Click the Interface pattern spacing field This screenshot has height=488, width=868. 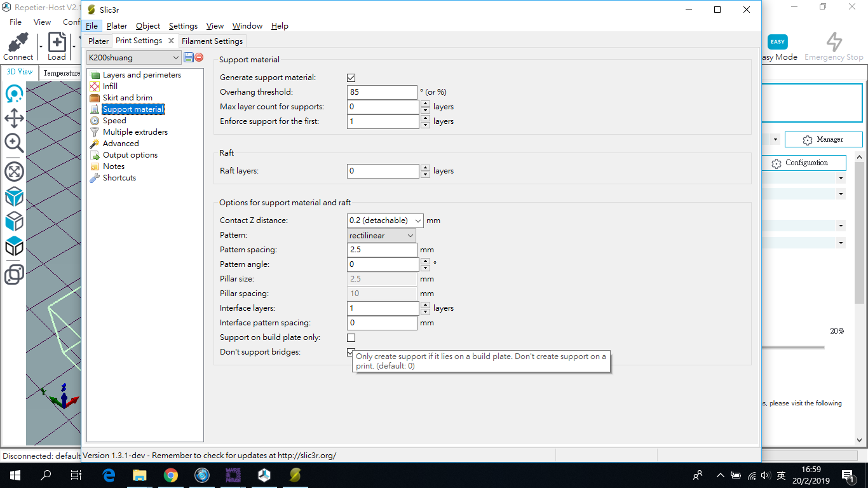pyautogui.click(x=382, y=323)
